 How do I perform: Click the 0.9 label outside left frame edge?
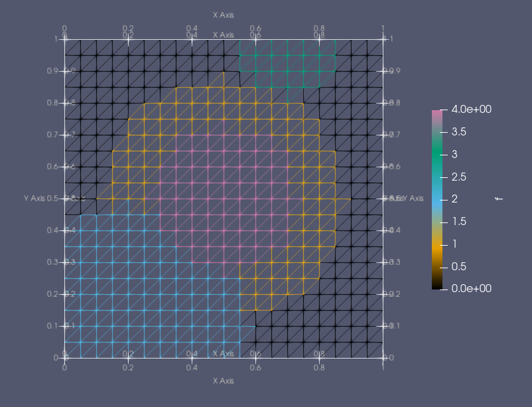[x=52, y=71]
